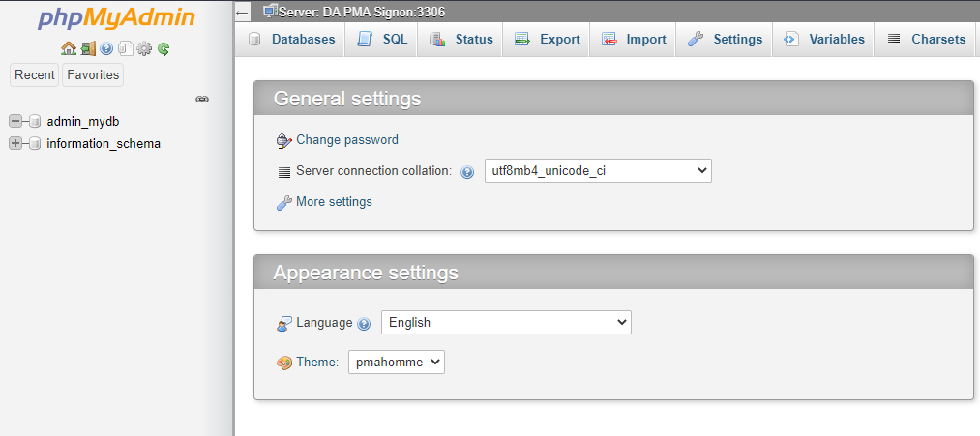Screen dimensions: 980x436
Task: Open phpMyAdmin documentation question-mark icon in sidebar
Action: click(x=106, y=48)
